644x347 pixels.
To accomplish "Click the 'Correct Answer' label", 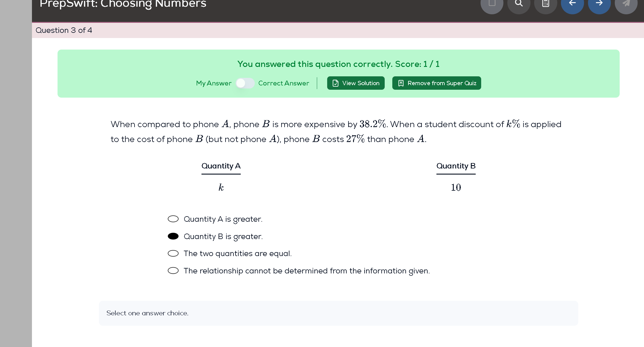I will [284, 83].
